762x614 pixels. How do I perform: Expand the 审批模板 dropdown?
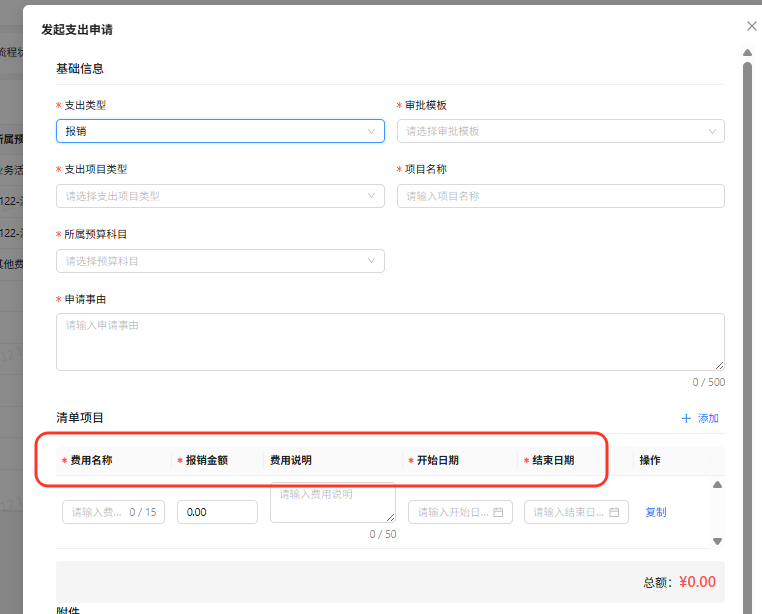point(560,131)
